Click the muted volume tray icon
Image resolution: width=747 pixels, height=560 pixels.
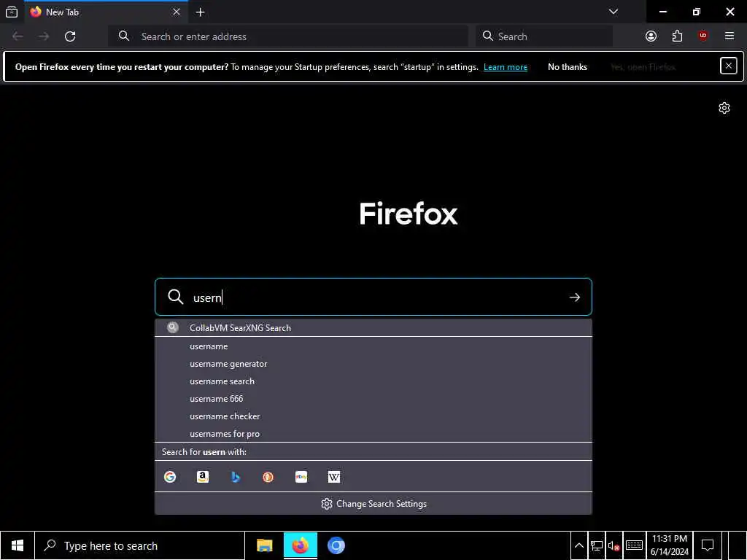[x=614, y=545]
